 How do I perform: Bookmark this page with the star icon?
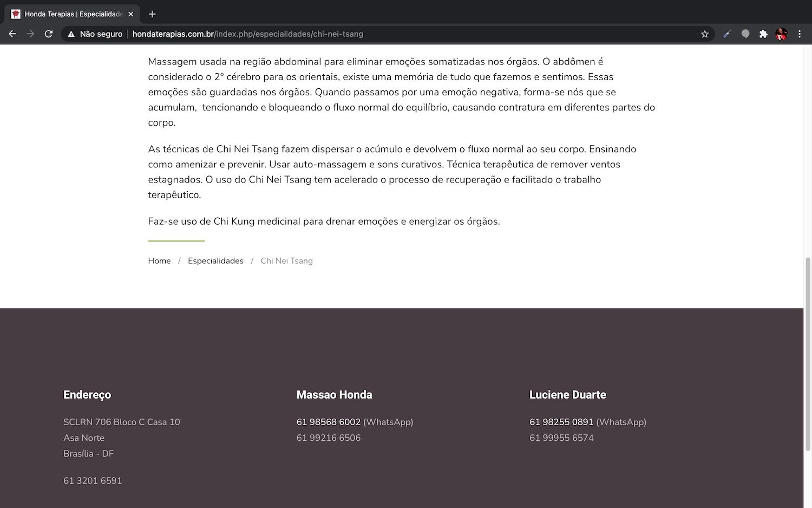tap(704, 34)
